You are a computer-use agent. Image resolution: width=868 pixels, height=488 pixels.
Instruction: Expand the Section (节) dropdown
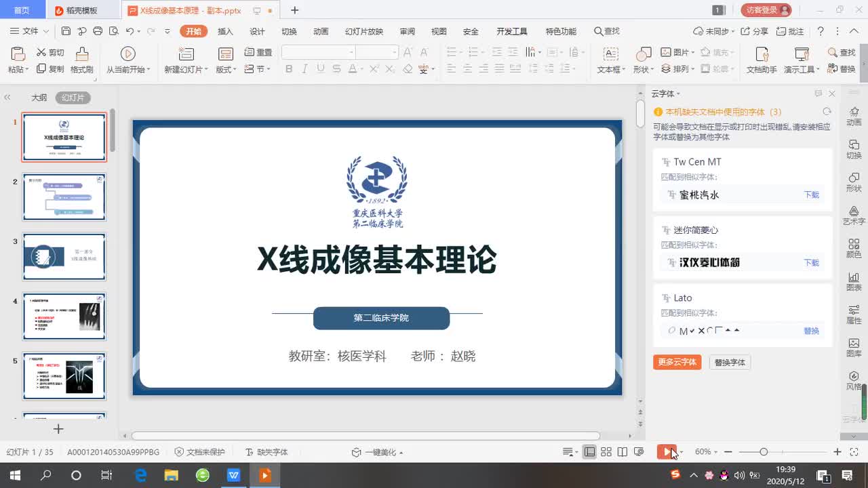pos(268,70)
